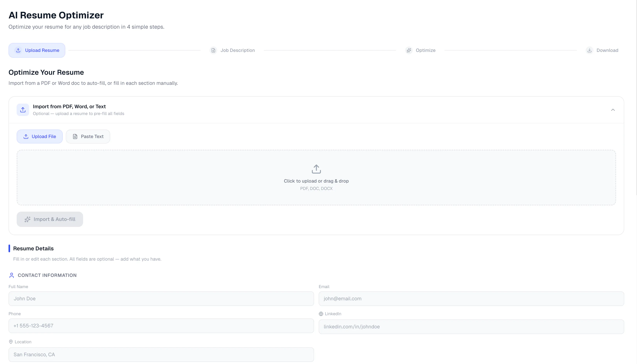Focus the Phone number field

coord(161,326)
